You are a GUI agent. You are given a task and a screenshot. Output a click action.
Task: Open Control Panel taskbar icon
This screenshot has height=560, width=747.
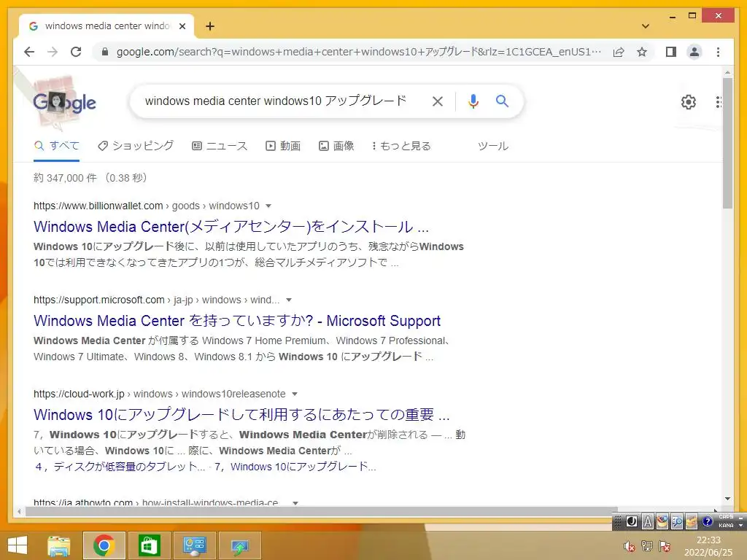[194, 545]
